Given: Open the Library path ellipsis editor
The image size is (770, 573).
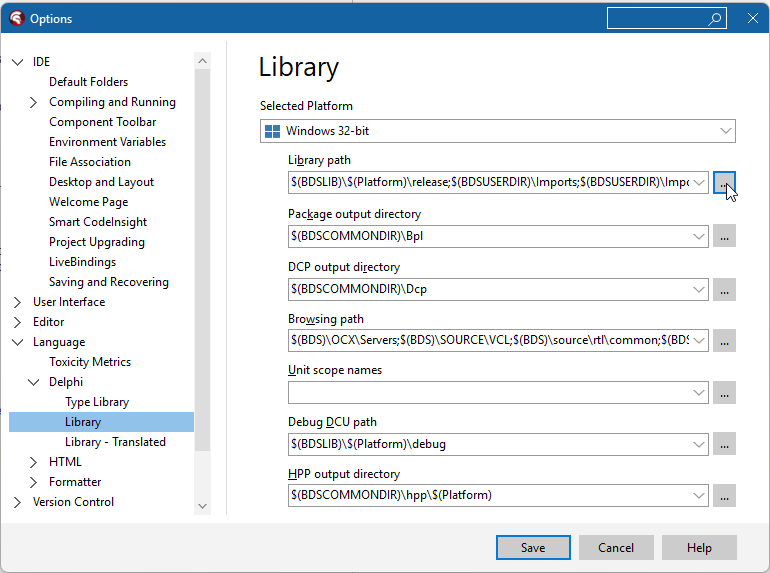Looking at the screenshot, I should (724, 183).
